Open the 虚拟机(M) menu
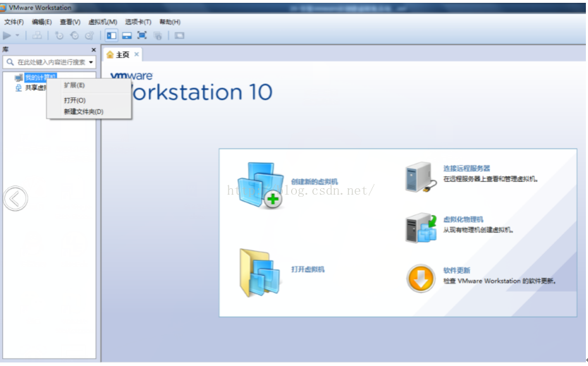Viewport: 588px width, 366px height. coord(103,22)
